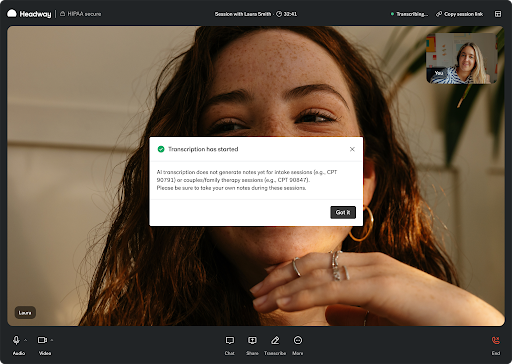512x364 pixels.
Task: End the session call
Action: [496, 345]
